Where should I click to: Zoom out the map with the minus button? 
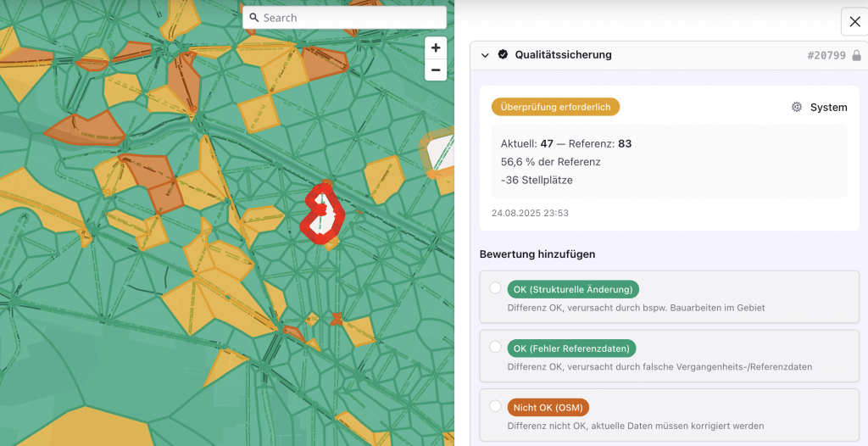436,70
